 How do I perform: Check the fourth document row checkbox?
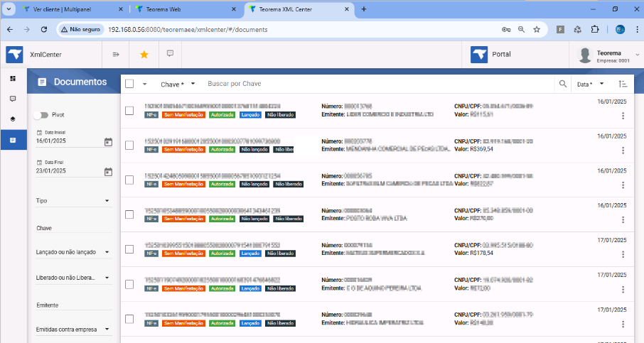tap(129, 214)
